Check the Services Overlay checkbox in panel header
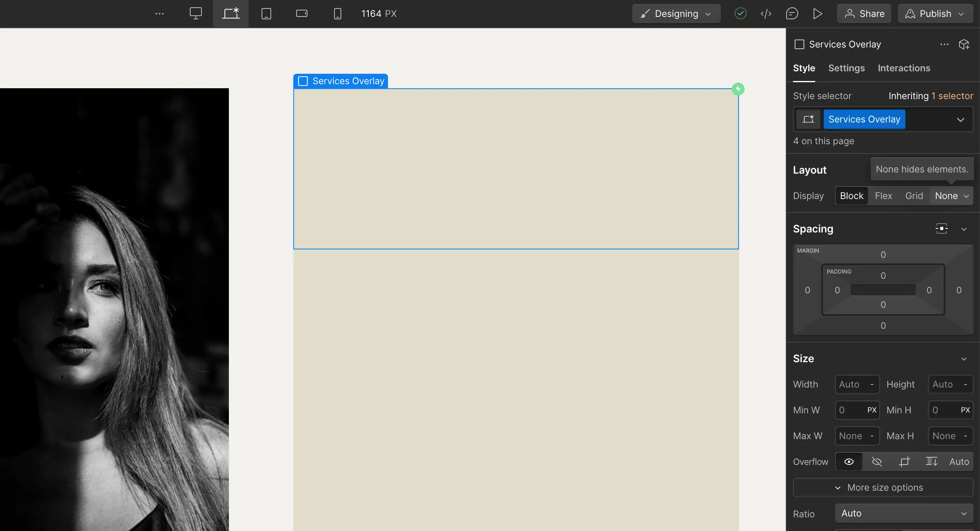This screenshot has height=531, width=980. pos(799,44)
